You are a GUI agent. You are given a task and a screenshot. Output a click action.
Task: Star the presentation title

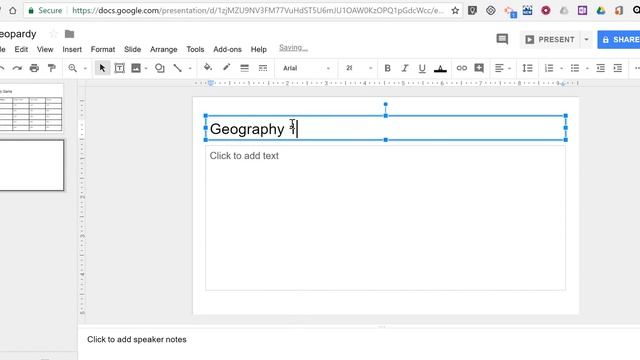53,34
